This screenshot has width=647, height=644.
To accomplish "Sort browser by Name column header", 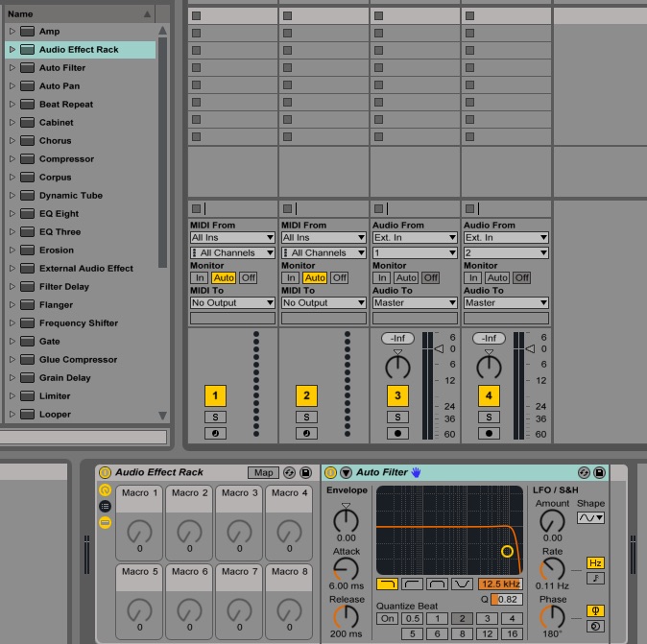I will [80, 14].
